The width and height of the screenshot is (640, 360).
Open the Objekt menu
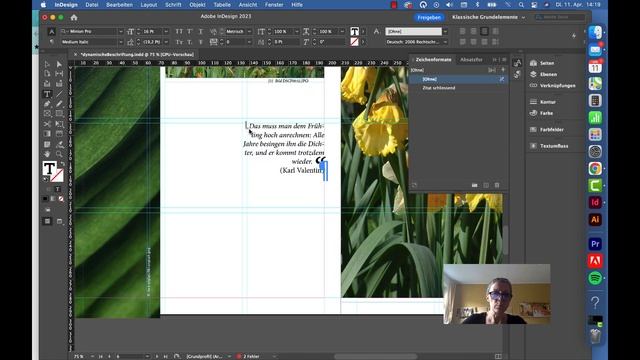tap(198, 5)
